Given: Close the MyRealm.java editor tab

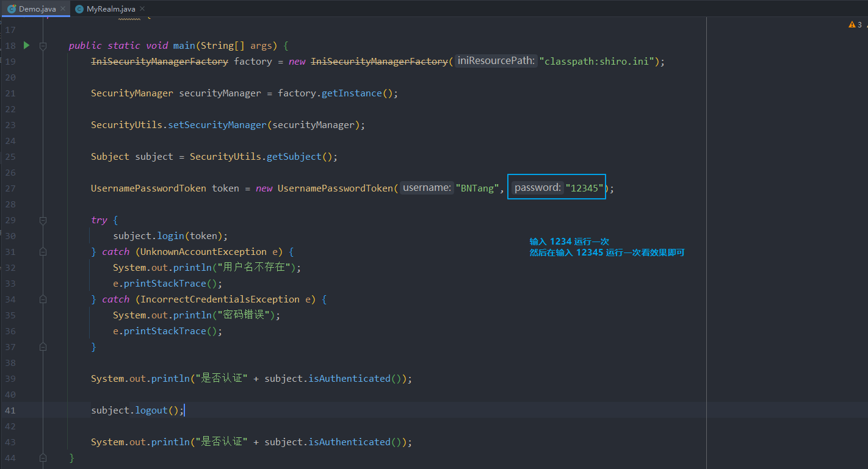Looking at the screenshot, I should point(142,9).
